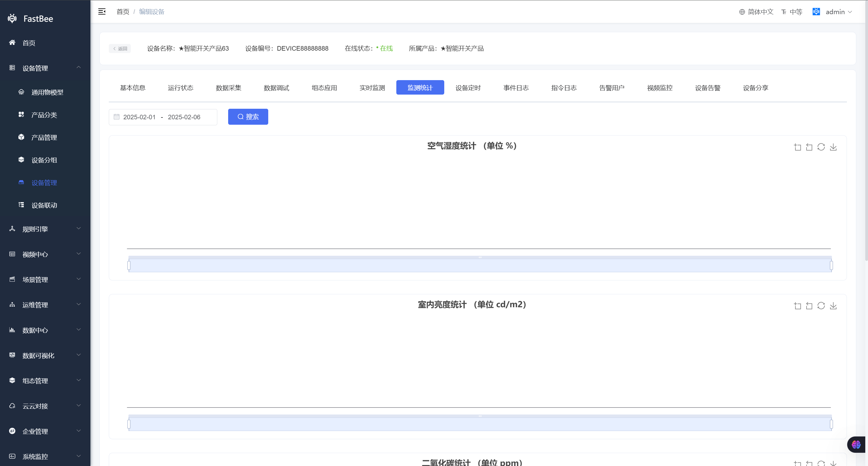868x466 pixels.
Task: Expand 组态管理 sidebar group
Action: (x=45, y=380)
